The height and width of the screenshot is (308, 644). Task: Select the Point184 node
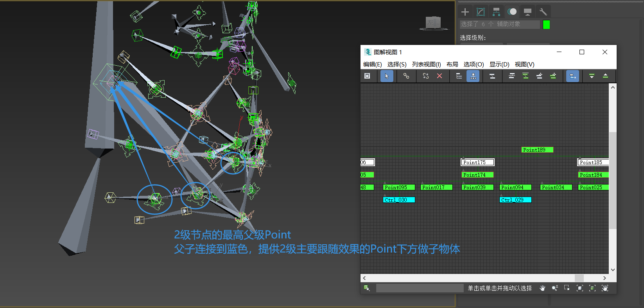point(594,175)
